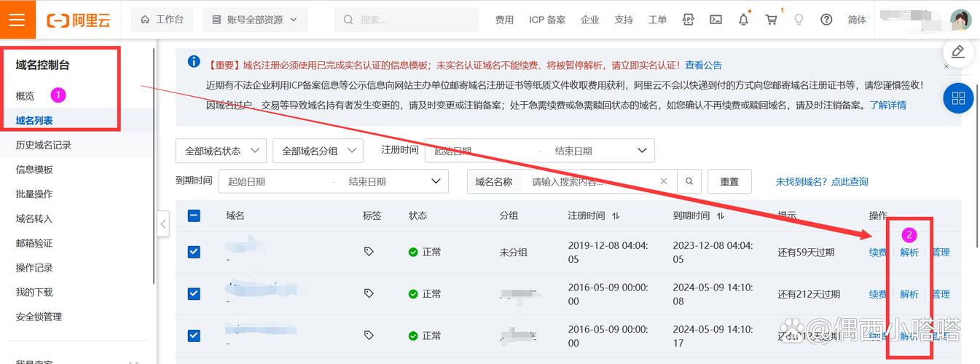Open 企业 in the top navigation

coord(590,20)
